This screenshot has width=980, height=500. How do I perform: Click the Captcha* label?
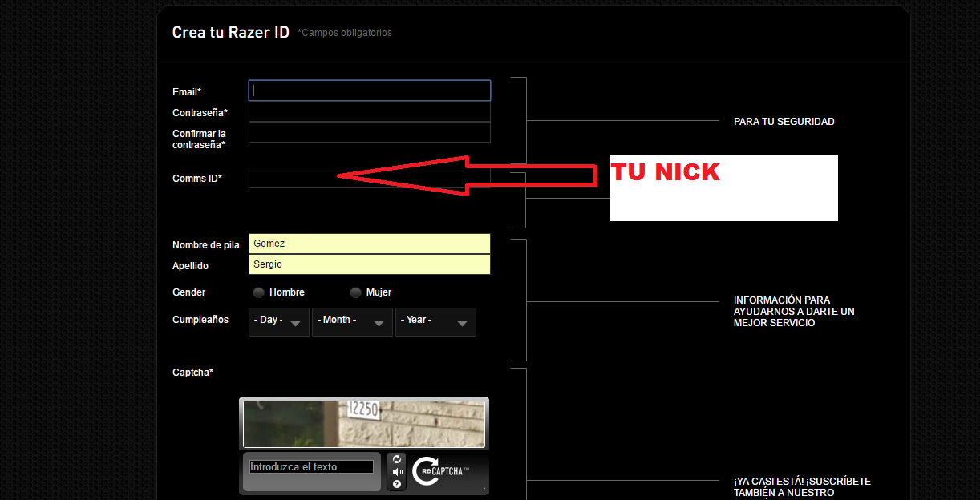192,373
